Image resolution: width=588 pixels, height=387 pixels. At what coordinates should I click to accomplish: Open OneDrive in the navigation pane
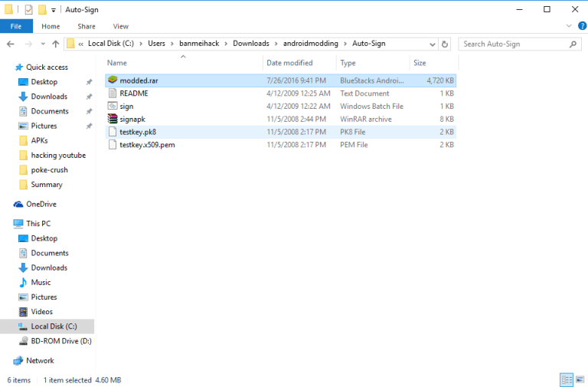35,204
